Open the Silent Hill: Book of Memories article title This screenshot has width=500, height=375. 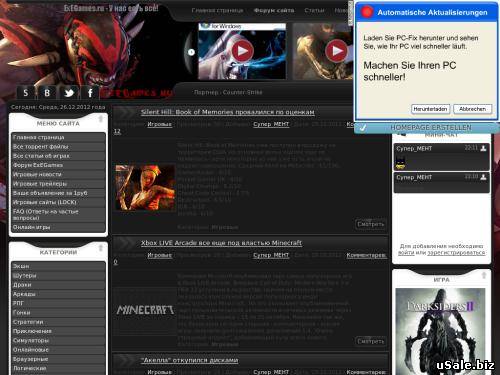(228, 112)
